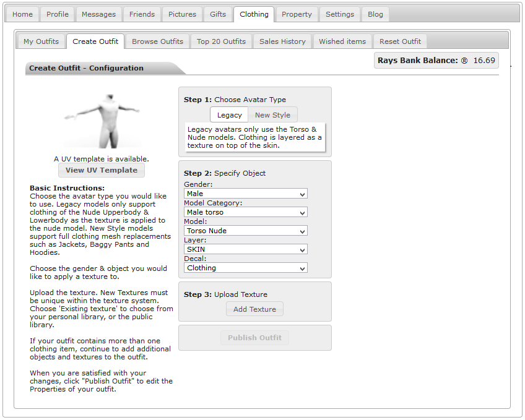Viewport: 525px width, 420px height.
Task: Open the Pictures tab
Action: [x=182, y=14]
